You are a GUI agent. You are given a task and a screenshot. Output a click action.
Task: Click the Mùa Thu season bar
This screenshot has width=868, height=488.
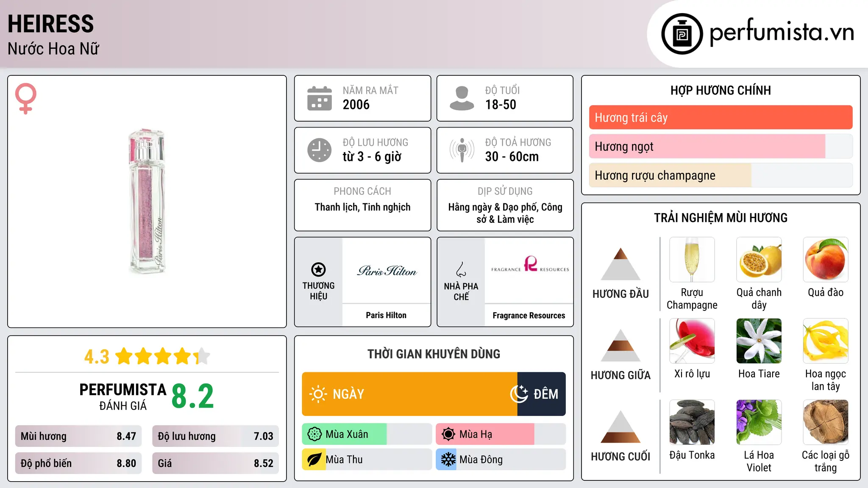pyautogui.click(x=367, y=460)
